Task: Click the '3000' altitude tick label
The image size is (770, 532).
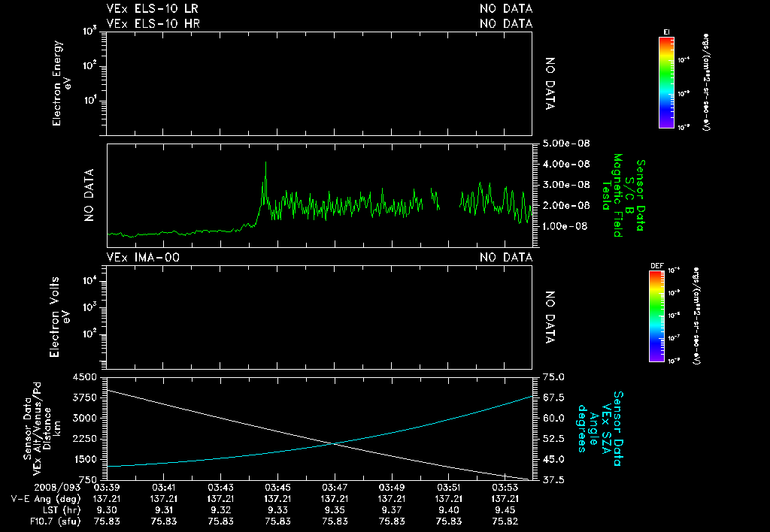Action: [84, 418]
